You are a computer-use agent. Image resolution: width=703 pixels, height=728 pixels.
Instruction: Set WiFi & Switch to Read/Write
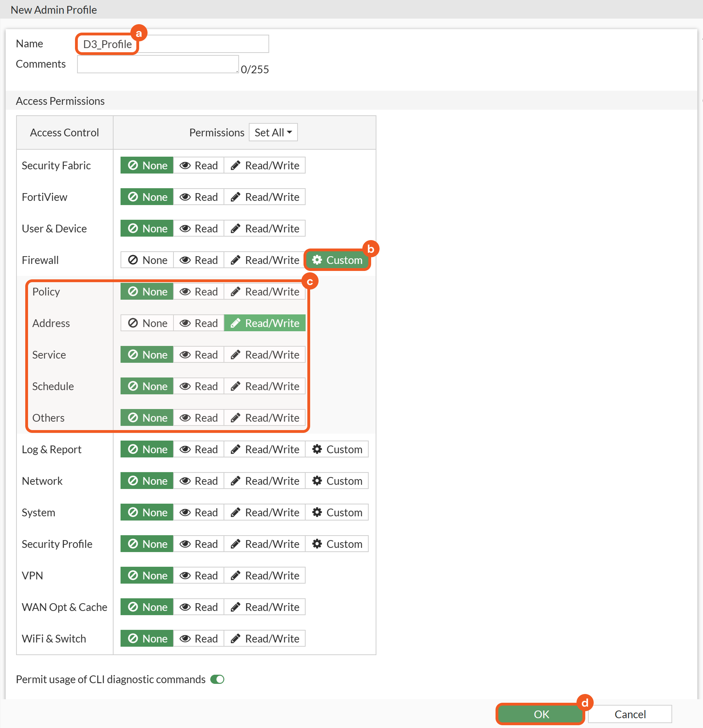[265, 639]
